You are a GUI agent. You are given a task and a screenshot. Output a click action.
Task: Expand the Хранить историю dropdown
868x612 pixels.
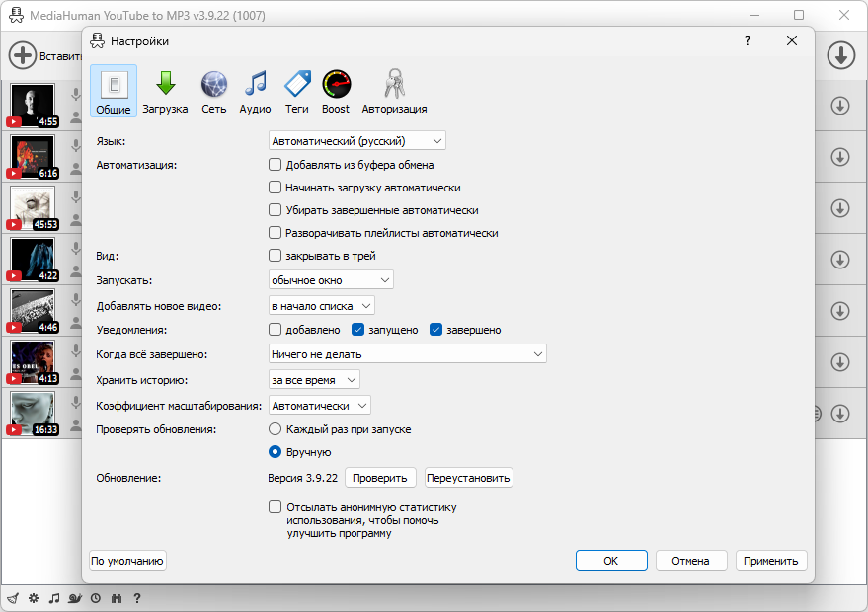(314, 380)
